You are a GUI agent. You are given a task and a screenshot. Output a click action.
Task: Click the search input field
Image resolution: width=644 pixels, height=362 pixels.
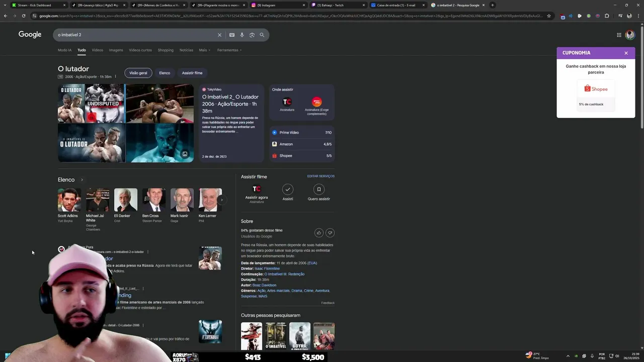(x=136, y=35)
